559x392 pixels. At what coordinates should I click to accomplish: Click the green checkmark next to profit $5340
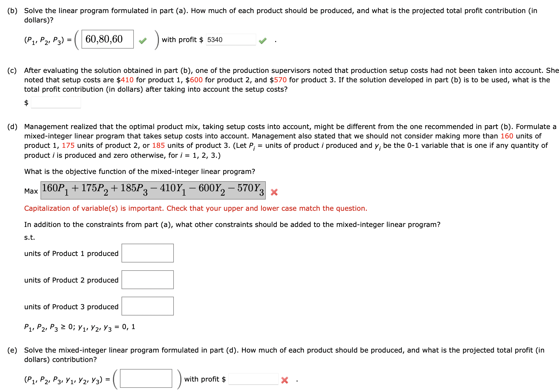pyautogui.click(x=263, y=40)
